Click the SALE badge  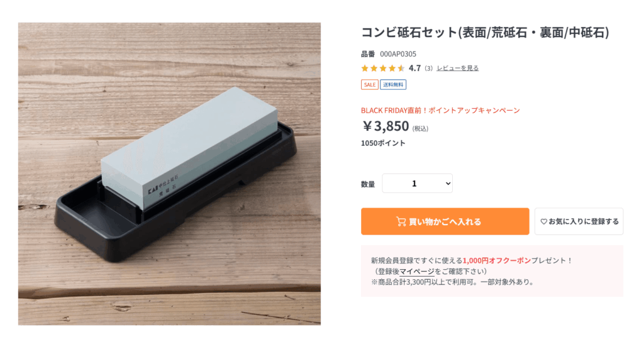coord(370,84)
